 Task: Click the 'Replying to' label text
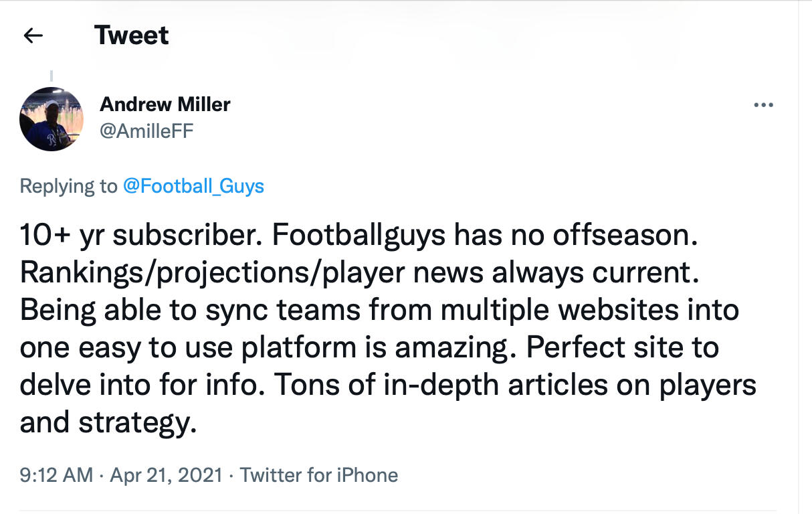68,185
